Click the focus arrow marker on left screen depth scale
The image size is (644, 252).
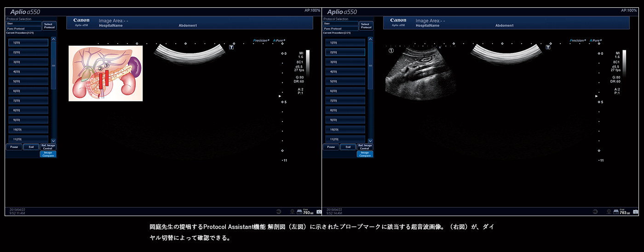pos(279,96)
